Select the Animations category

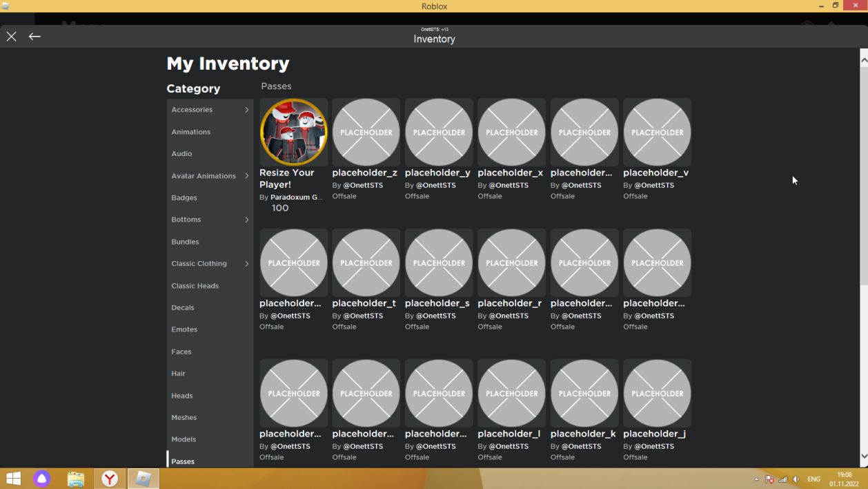[x=210, y=132]
